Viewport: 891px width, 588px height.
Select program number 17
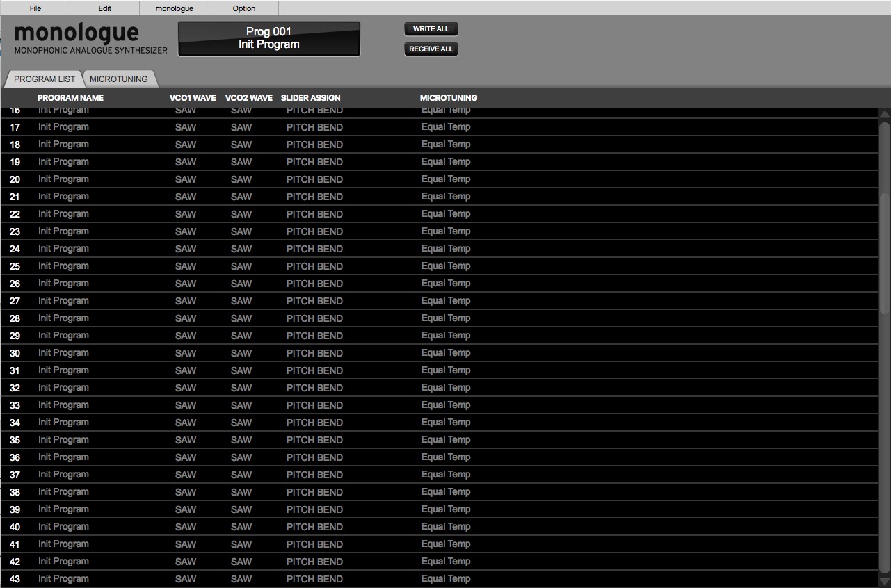[x=15, y=127]
